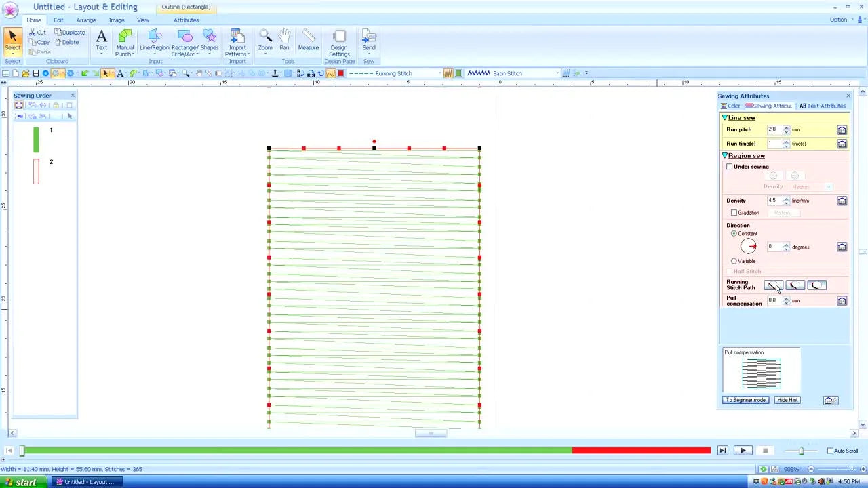
Task: Open the Arrange ribbon tab
Action: (86, 20)
